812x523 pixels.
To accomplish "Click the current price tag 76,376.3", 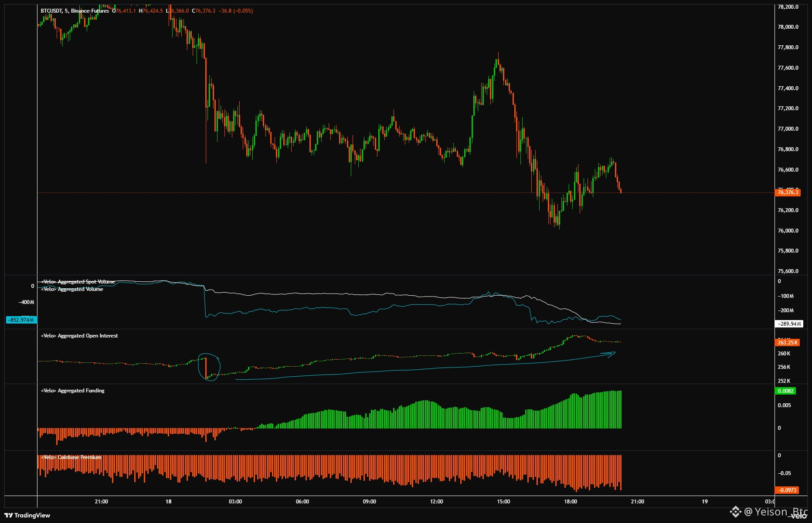I will click(788, 192).
